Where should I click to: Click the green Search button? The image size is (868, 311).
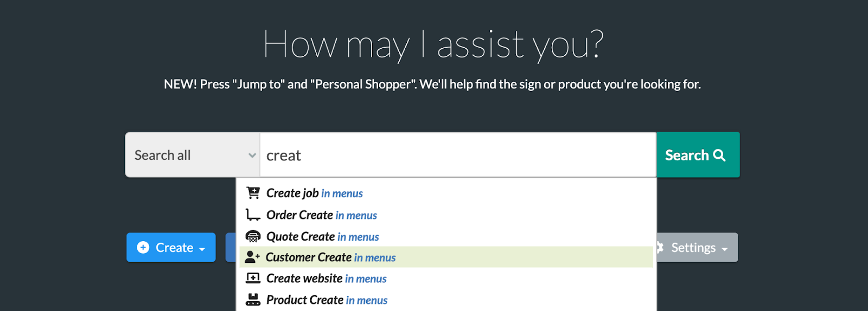698,155
